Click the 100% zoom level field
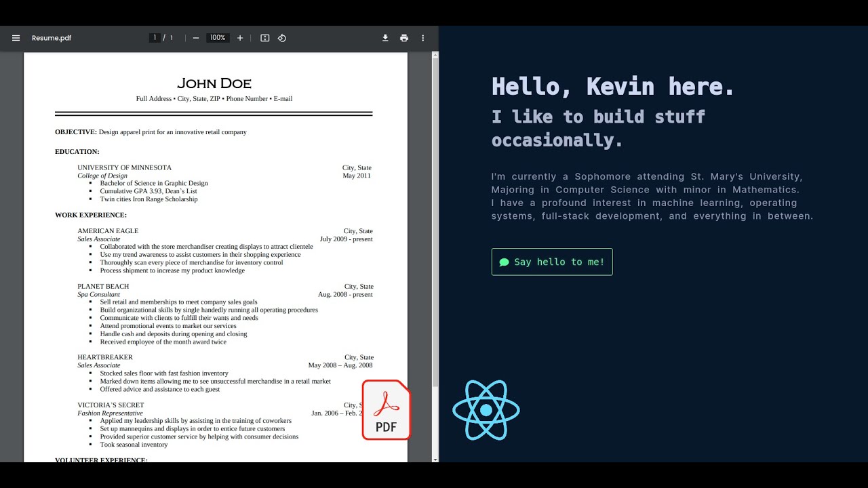The image size is (868, 488). point(218,38)
